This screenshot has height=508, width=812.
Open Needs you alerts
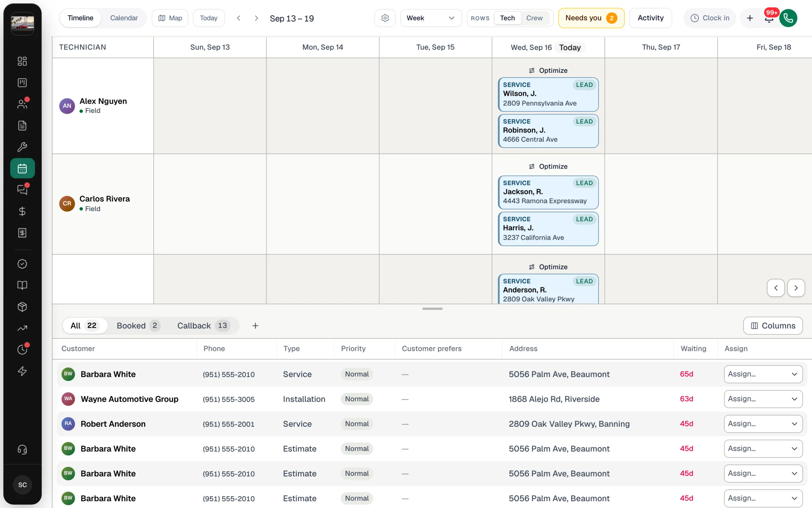click(591, 18)
